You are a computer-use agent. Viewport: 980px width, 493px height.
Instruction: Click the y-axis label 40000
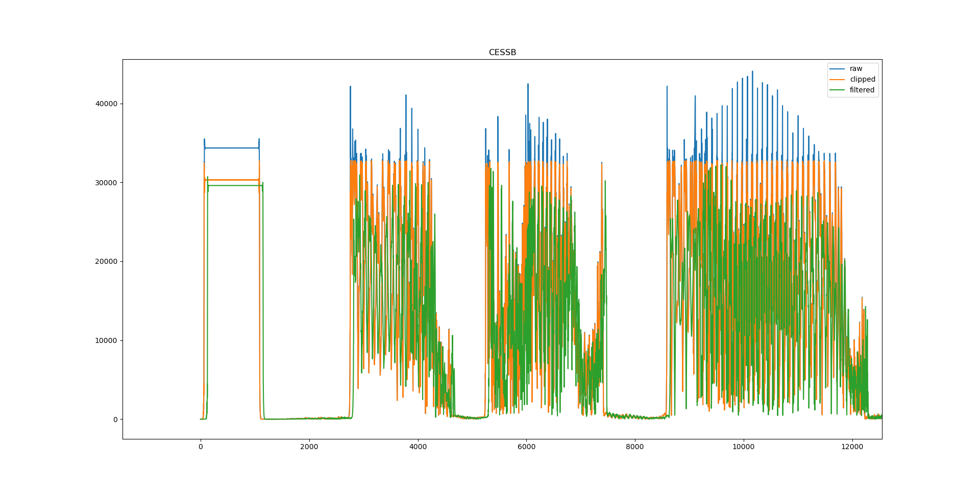(107, 104)
